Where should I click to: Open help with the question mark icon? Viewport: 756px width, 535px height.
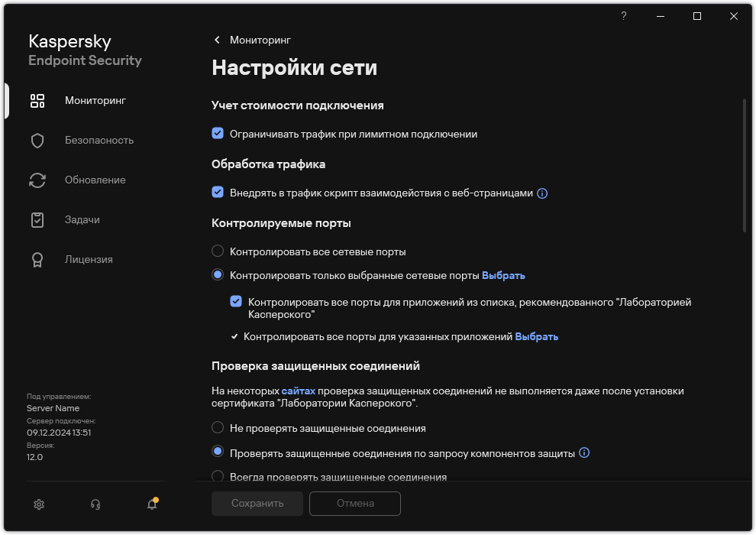point(623,16)
